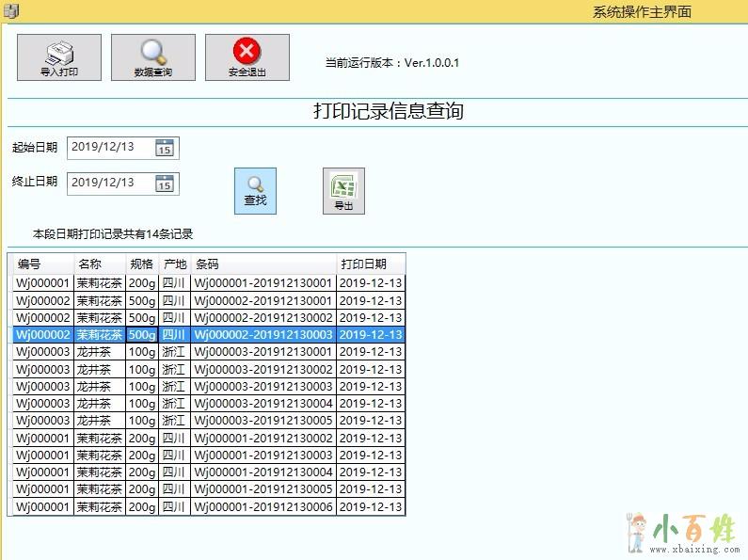Click the 起始日期 date input field
Screen dimensions: 748x560
[109, 148]
